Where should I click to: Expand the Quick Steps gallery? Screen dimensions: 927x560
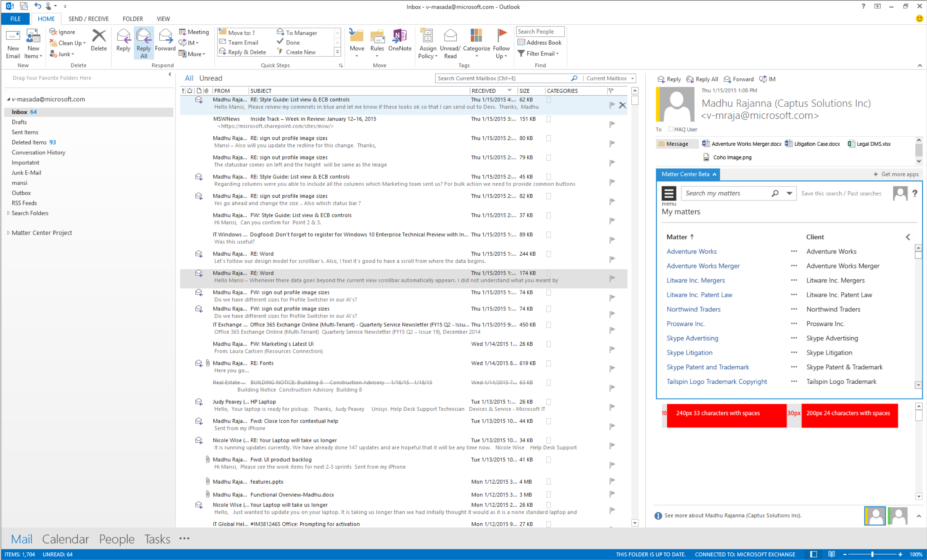point(338,52)
